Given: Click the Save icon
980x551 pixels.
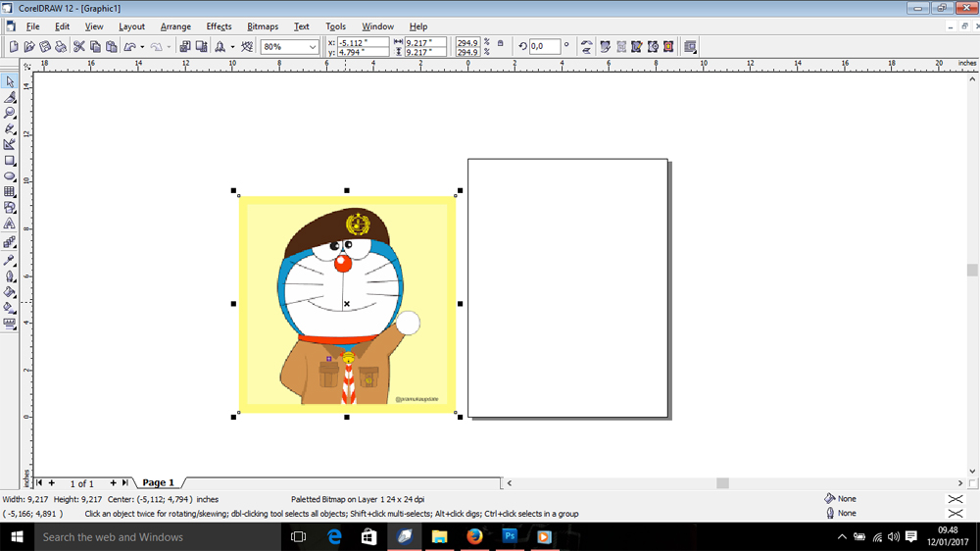Looking at the screenshot, I should [x=45, y=46].
